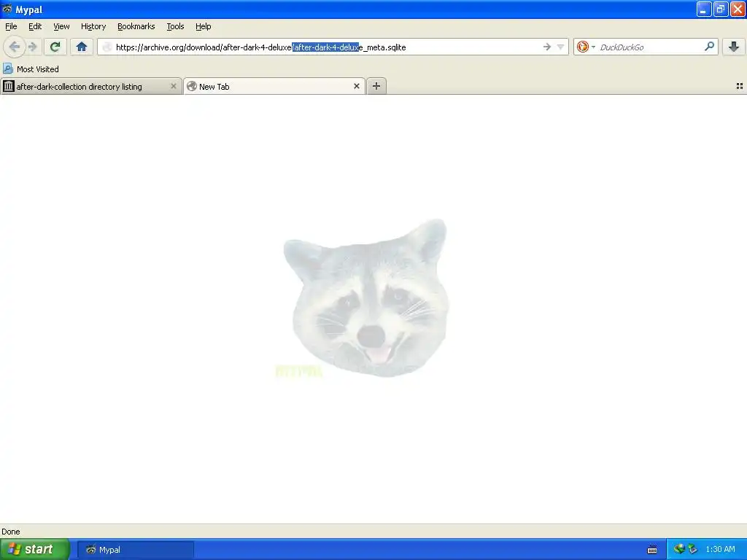The width and height of the screenshot is (747, 560).
Task: Restore down the Mypal window
Action: click(720, 9)
